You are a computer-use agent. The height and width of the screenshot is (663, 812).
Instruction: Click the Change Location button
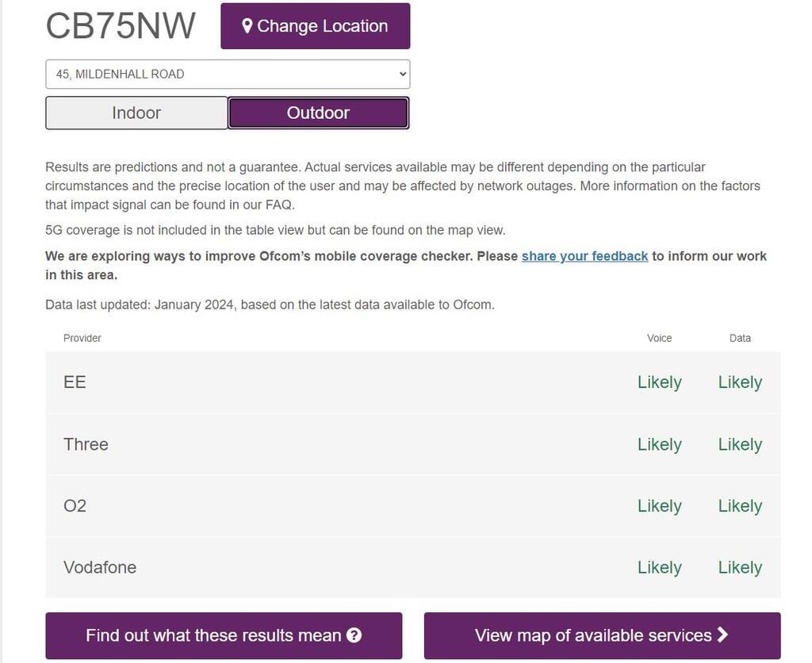point(316,26)
